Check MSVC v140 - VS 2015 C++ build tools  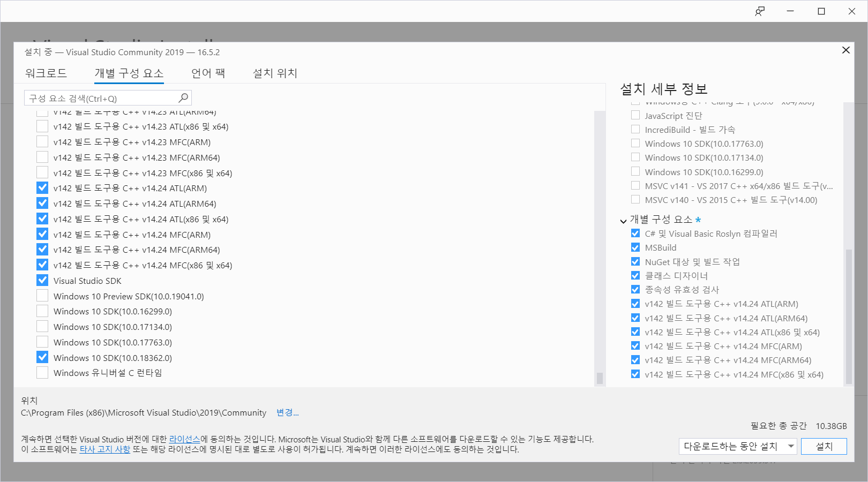635,199
